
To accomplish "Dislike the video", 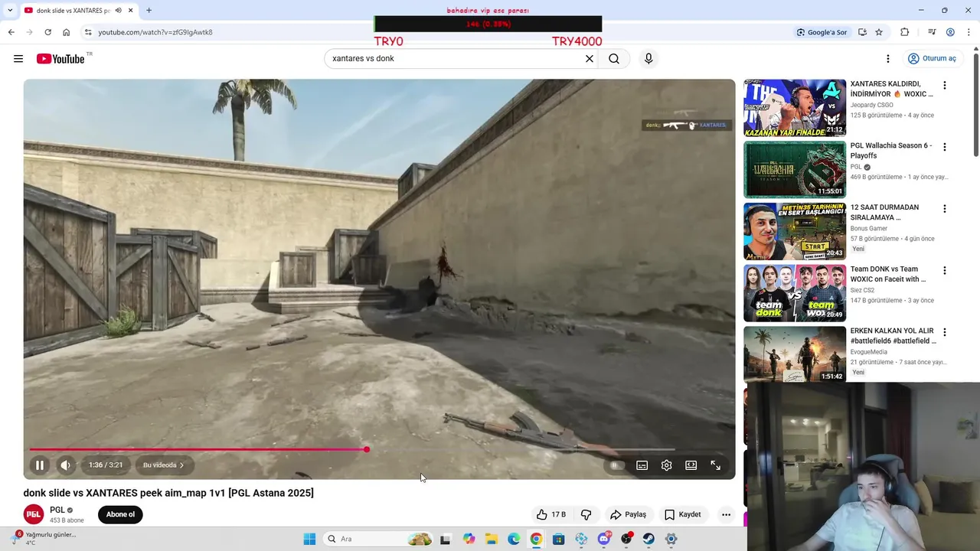I will click(x=586, y=515).
